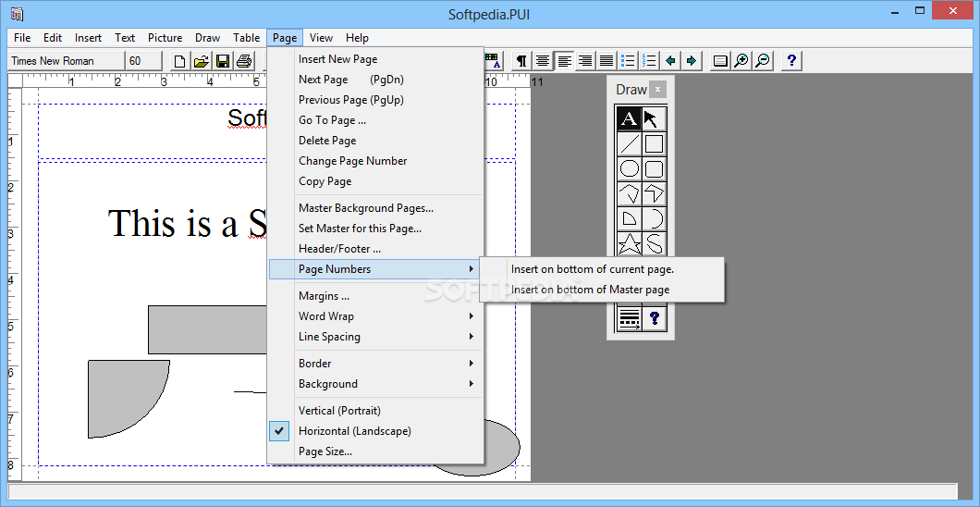Close the Draw tool palette
Image resolution: width=980 pixels, height=507 pixels.
pyautogui.click(x=657, y=90)
